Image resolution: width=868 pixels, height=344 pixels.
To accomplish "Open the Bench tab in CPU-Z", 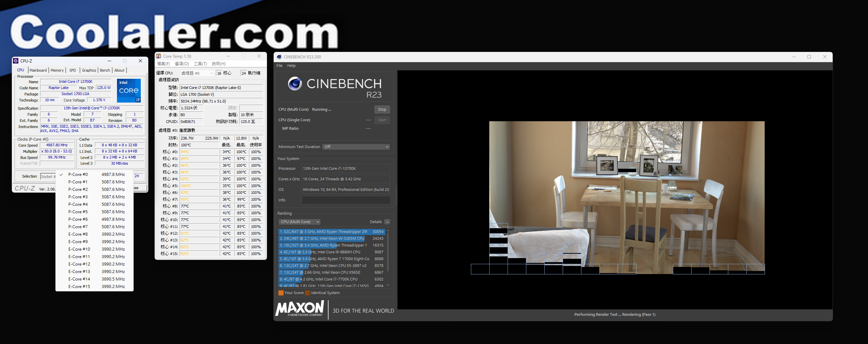I will [x=105, y=70].
